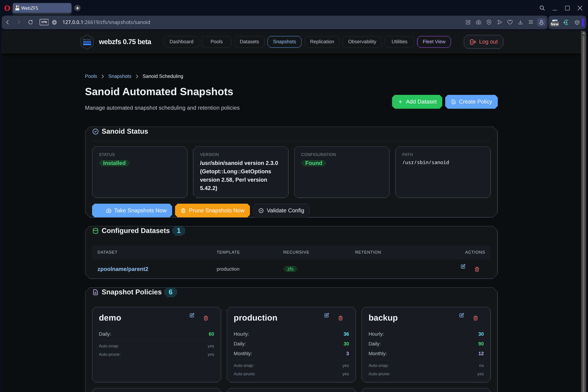Screen dimensions: 588x392
Task: Open the edit pinboard icon in address bar
Action: pyautogui.click(x=468, y=22)
